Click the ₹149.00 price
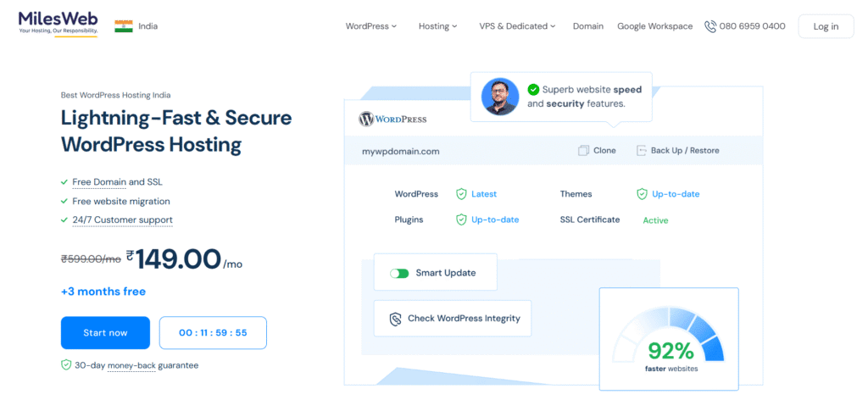868x400 pixels. [x=184, y=259]
